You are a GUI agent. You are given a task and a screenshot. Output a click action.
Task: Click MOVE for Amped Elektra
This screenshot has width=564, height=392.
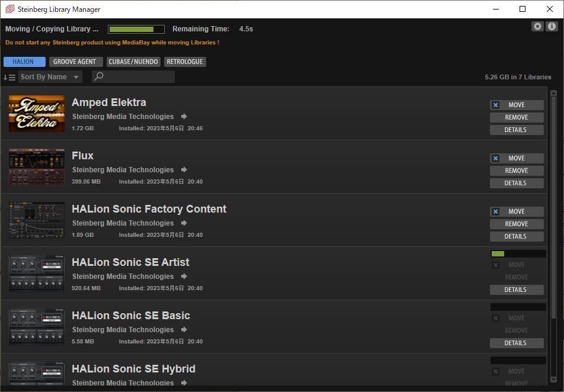tap(517, 105)
